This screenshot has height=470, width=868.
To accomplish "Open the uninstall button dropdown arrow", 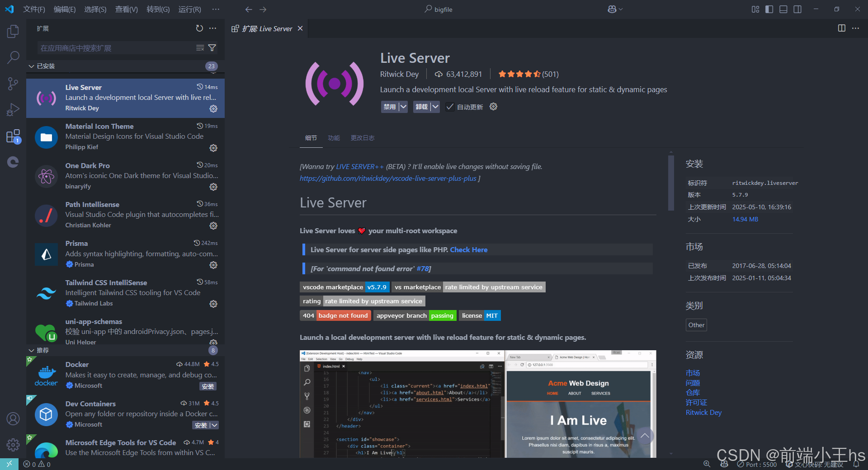I will pos(435,107).
